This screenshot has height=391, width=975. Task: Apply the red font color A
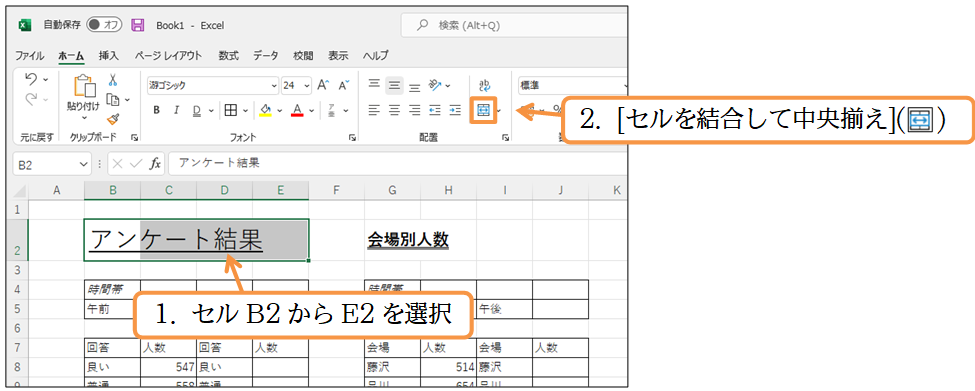coord(297,111)
